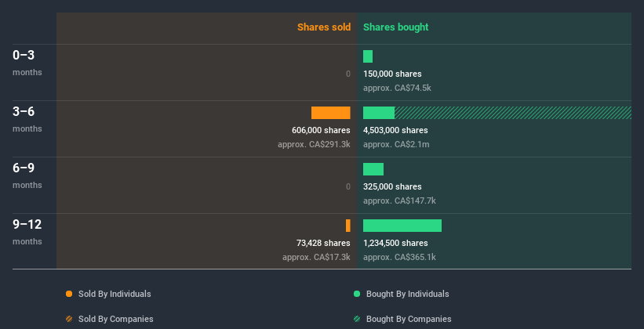Click the 3–6 months solid green bar
The image size is (644, 329).
tap(379, 113)
